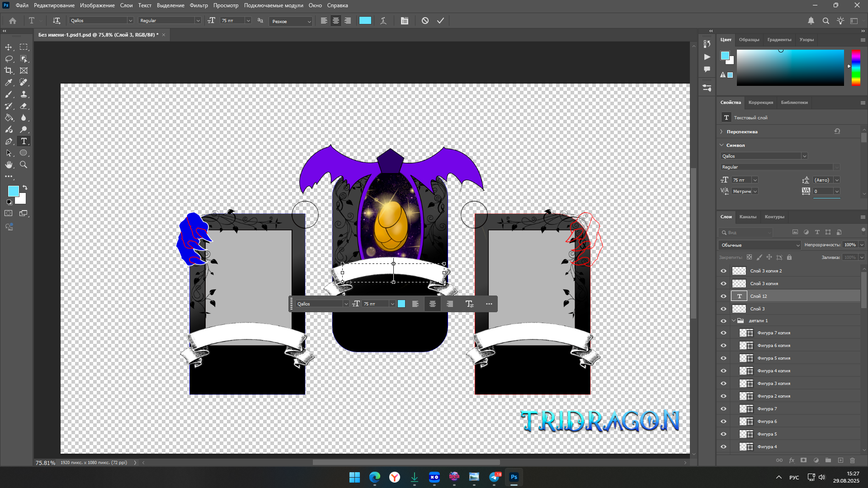Open the warp text options
This screenshot has width=868, height=488.
(383, 21)
